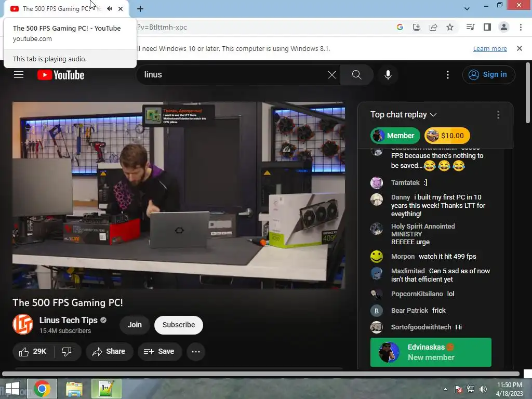This screenshot has height=399, width=532.
Task: Open Edvinaskas New member message
Action: (x=431, y=352)
